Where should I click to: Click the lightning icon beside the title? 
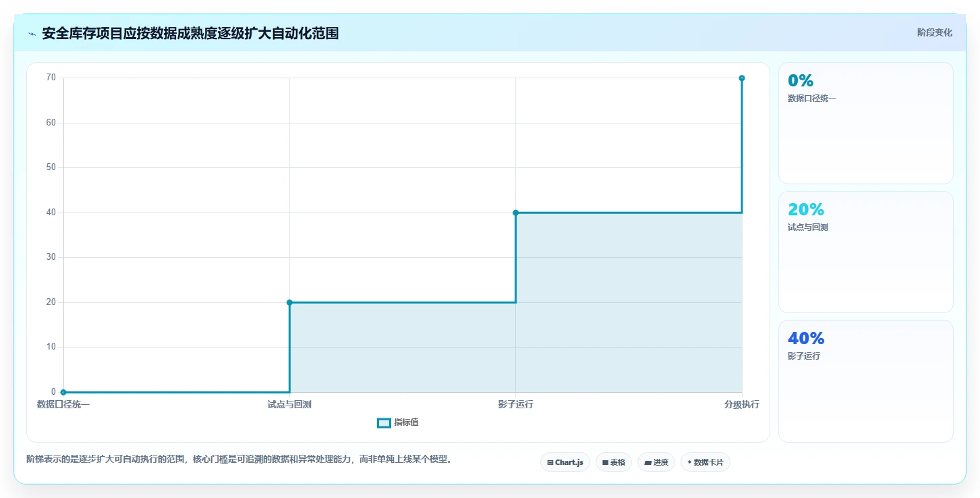(32, 34)
